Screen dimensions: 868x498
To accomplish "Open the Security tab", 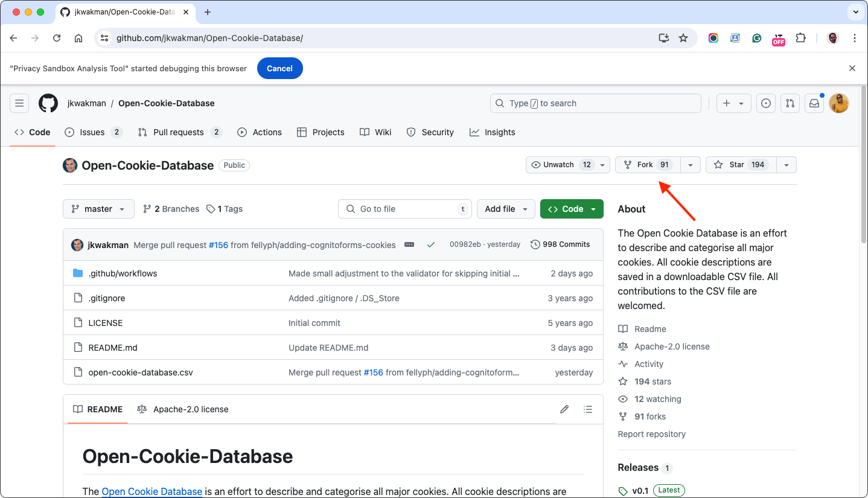I will [x=430, y=132].
